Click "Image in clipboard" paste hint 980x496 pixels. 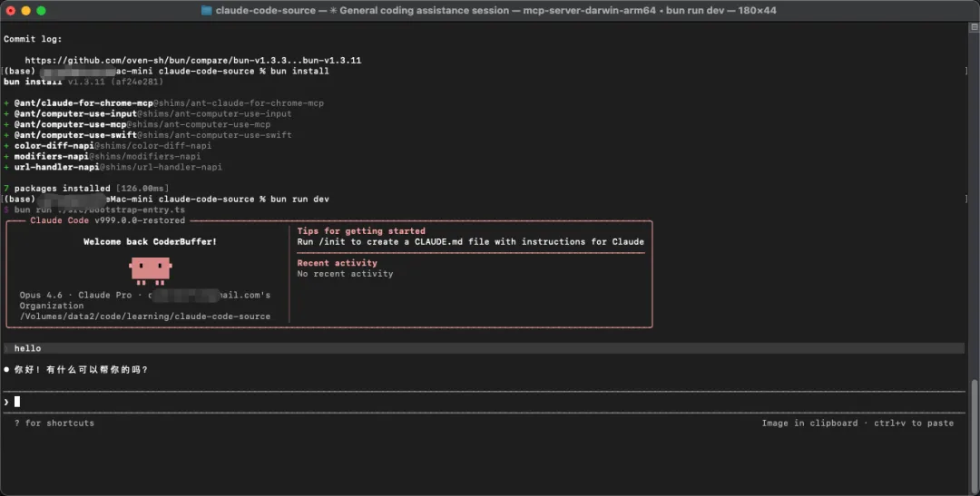coord(857,423)
